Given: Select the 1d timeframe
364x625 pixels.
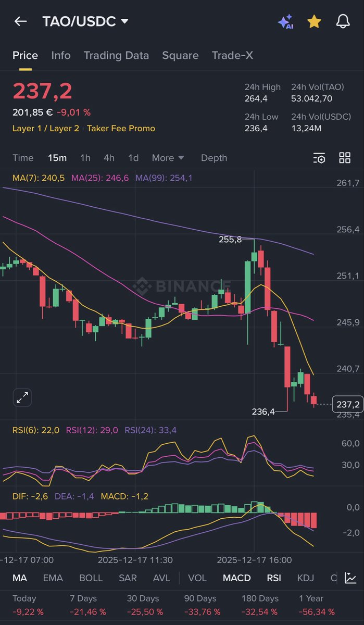Looking at the screenshot, I should point(133,158).
